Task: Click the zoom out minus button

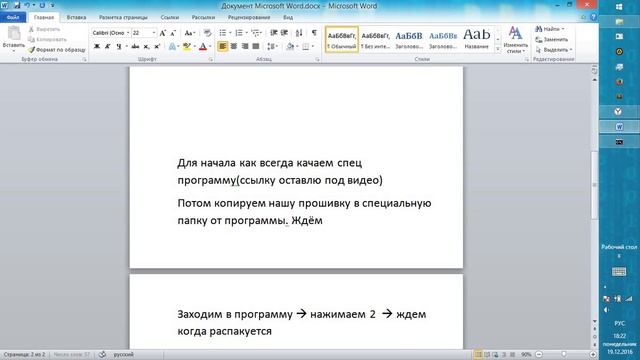Action: 539,354
